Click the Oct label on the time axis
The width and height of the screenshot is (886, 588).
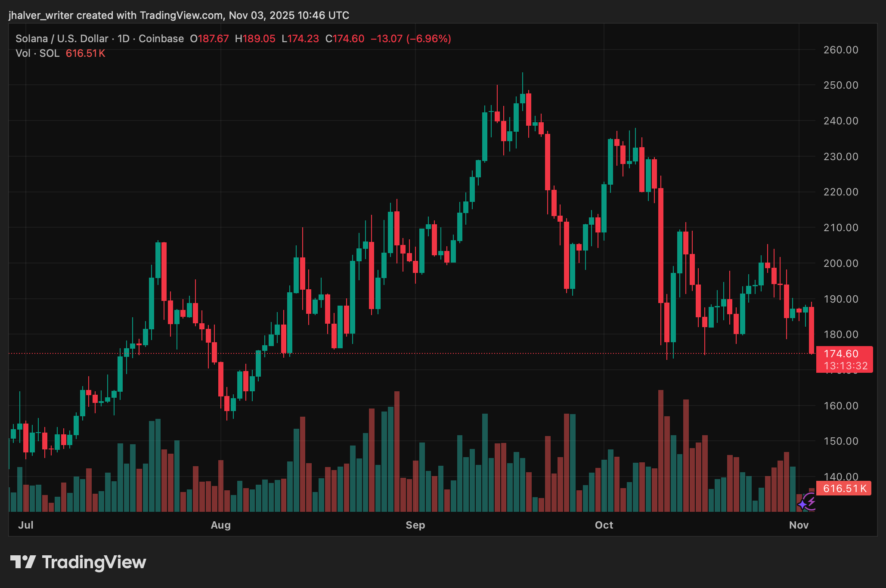604,525
